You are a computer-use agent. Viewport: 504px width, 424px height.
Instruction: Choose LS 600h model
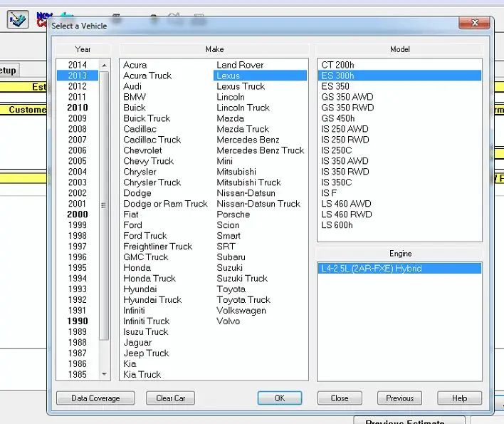click(337, 225)
